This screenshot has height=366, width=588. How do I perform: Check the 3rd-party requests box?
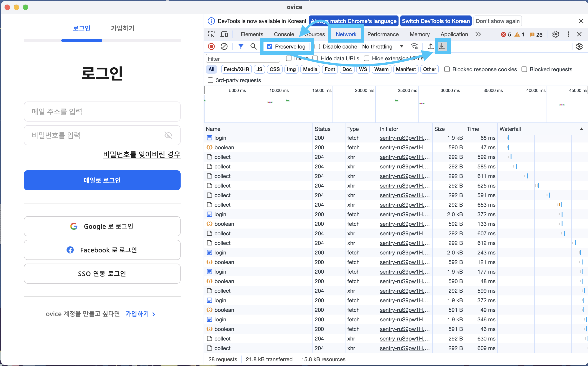pos(210,80)
